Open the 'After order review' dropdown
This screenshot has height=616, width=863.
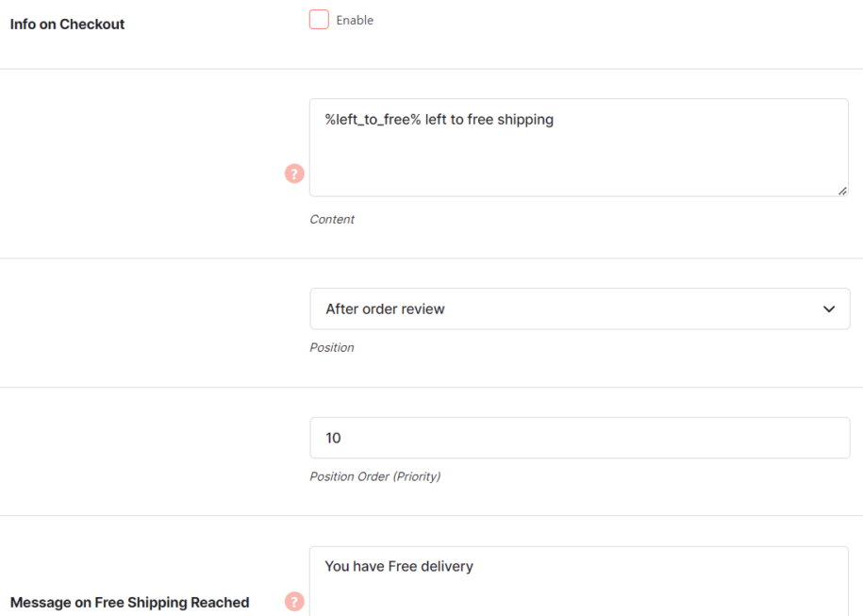click(579, 309)
